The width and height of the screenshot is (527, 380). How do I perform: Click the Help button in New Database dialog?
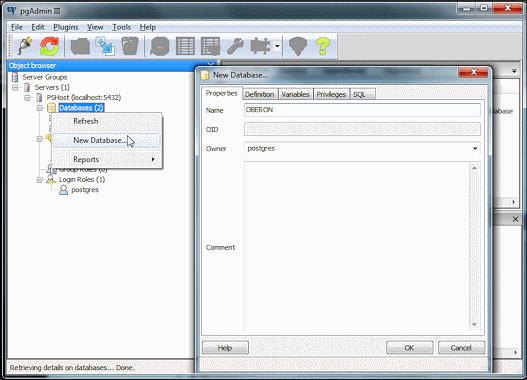[x=225, y=348]
